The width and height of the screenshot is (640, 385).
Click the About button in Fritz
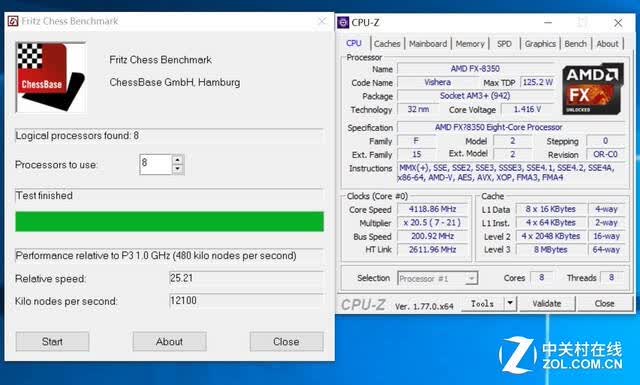[169, 341]
